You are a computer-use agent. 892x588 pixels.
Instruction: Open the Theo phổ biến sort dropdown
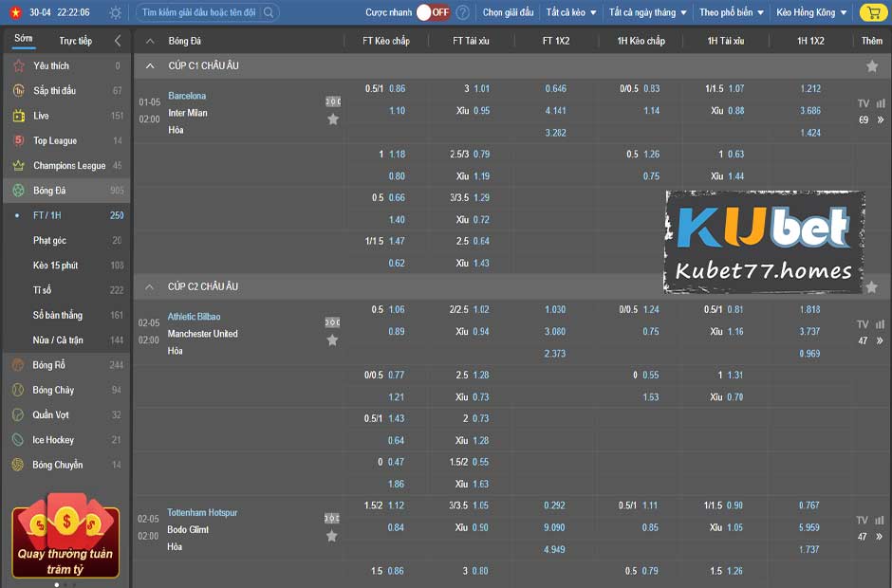pos(732,12)
